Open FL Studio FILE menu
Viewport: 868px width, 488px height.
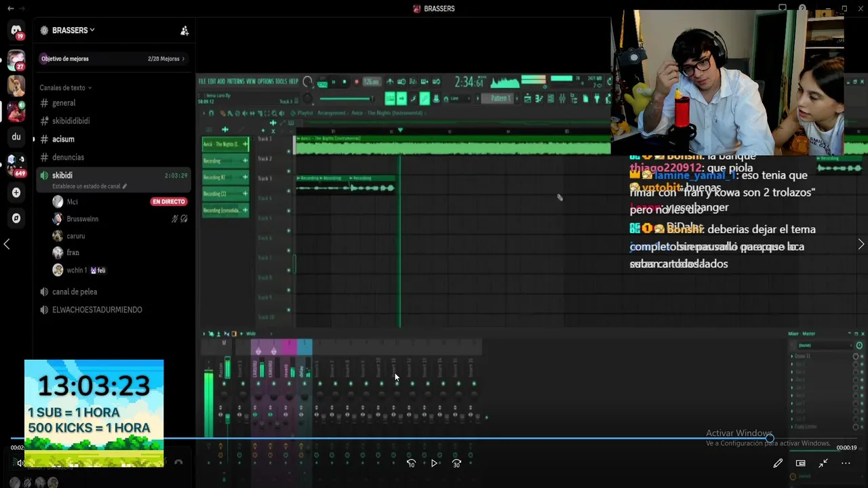point(202,81)
